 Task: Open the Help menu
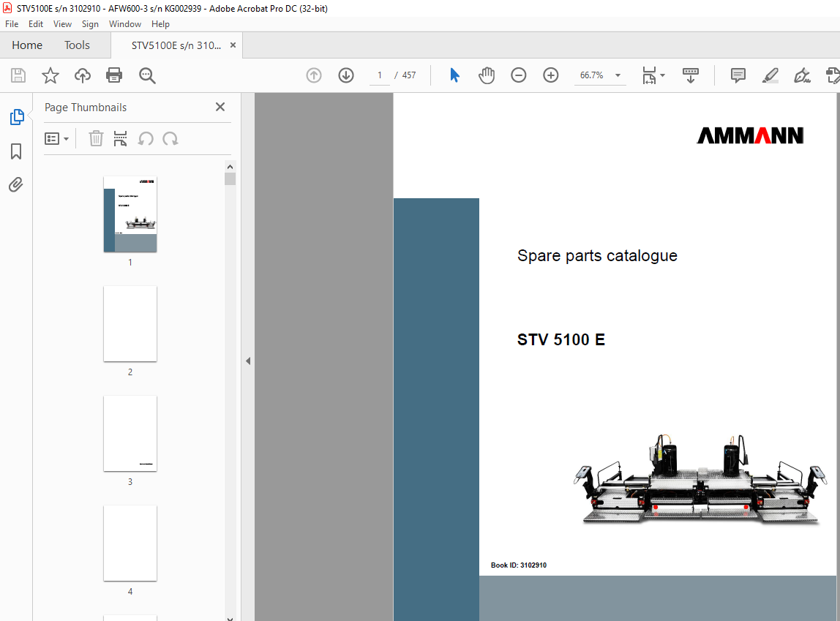click(160, 24)
